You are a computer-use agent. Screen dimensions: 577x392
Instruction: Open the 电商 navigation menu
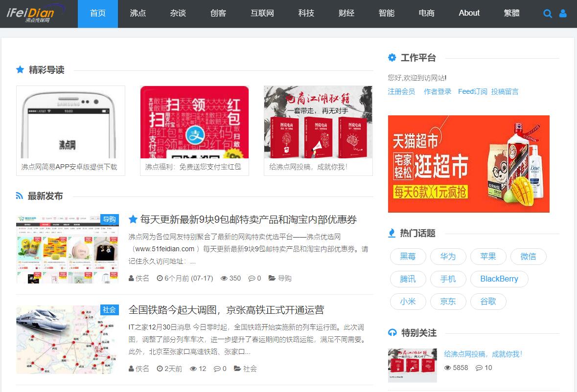coord(426,14)
